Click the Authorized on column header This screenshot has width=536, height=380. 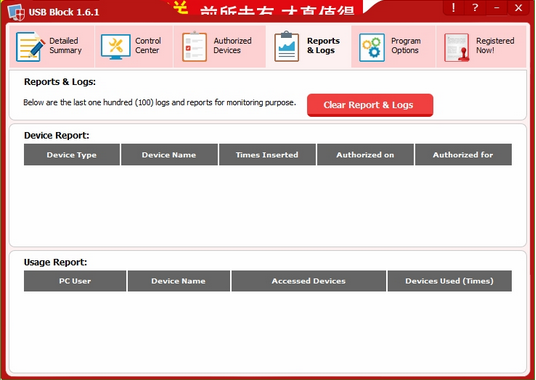coord(365,155)
